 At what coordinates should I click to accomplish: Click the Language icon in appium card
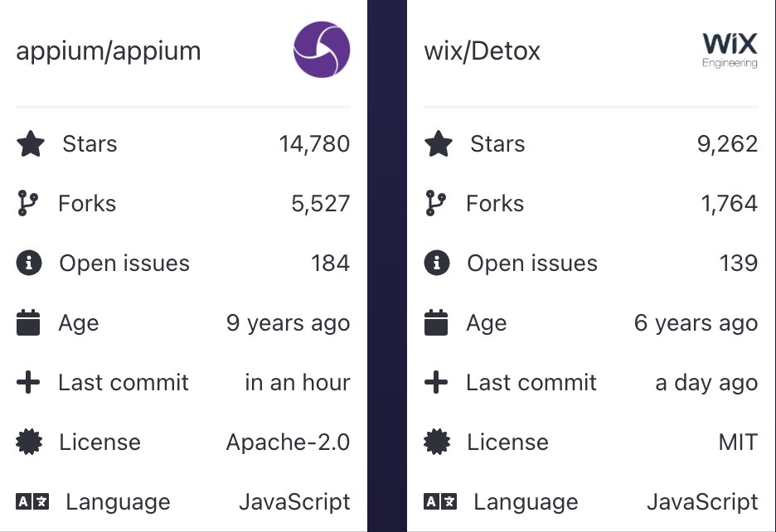pyautogui.click(x=32, y=502)
